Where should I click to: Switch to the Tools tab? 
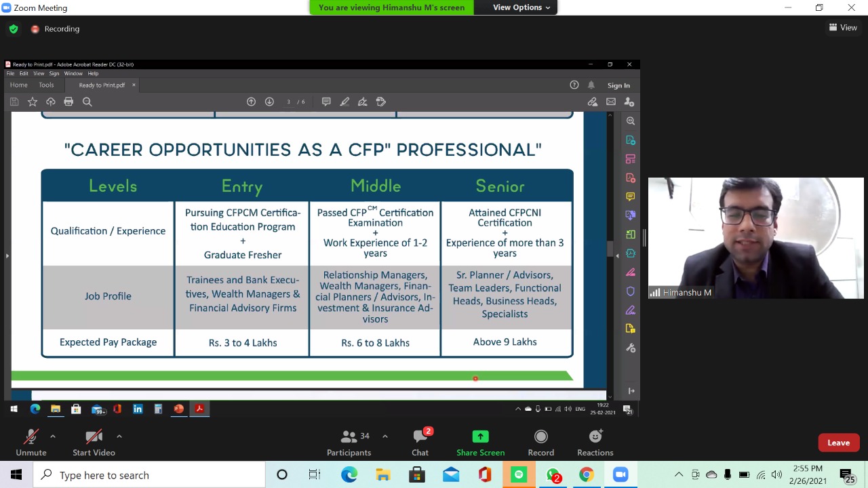[x=46, y=85]
